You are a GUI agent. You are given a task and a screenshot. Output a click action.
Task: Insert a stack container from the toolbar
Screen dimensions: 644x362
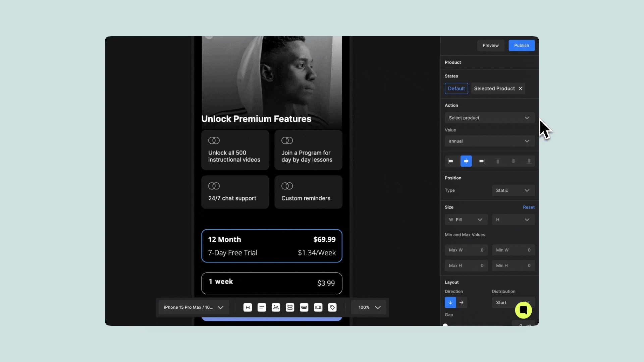pyautogui.click(x=290, y=307)
